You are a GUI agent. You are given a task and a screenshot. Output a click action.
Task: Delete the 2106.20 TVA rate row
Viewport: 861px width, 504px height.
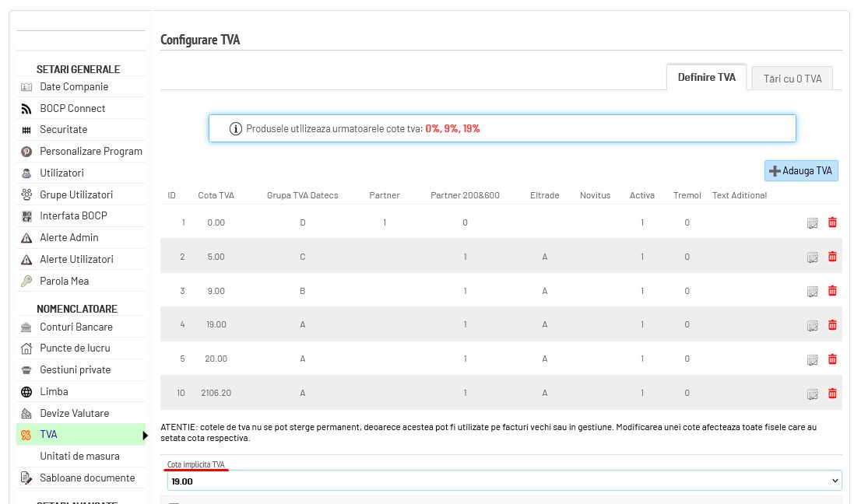[832, 393]
